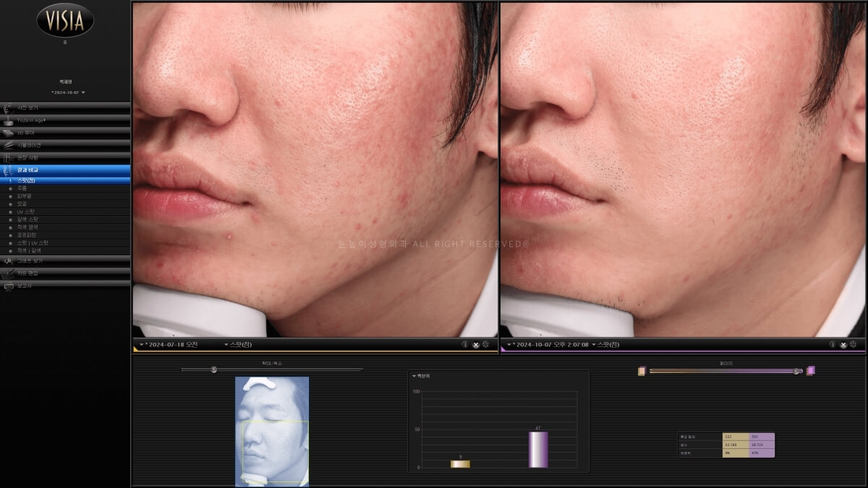
Task: Launch the 3D viewer icon
Action: (x=9, y=132)
